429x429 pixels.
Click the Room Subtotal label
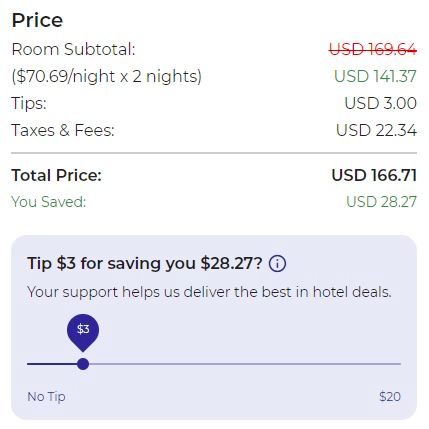73,49
